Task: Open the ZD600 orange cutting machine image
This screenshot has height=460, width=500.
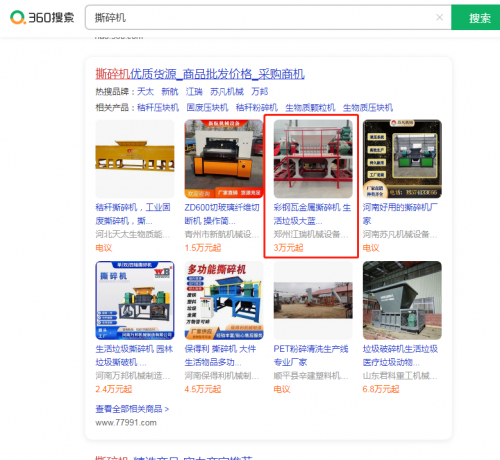Action: click(224, 159)
